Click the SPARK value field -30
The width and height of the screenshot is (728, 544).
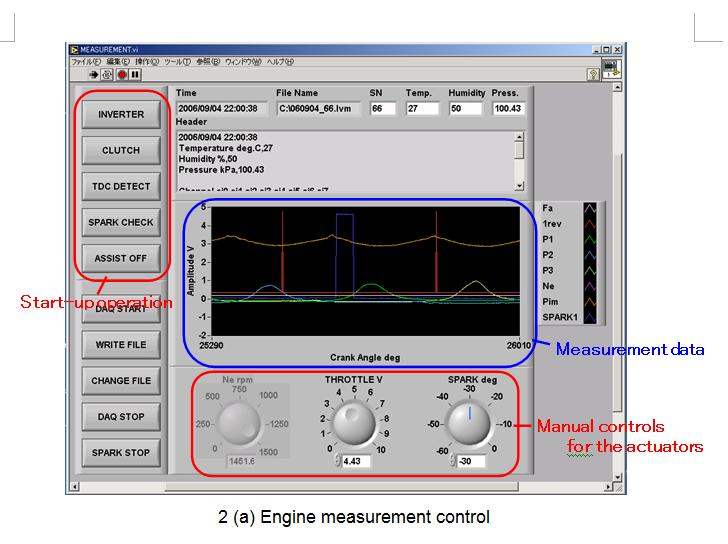pos(471,461)
